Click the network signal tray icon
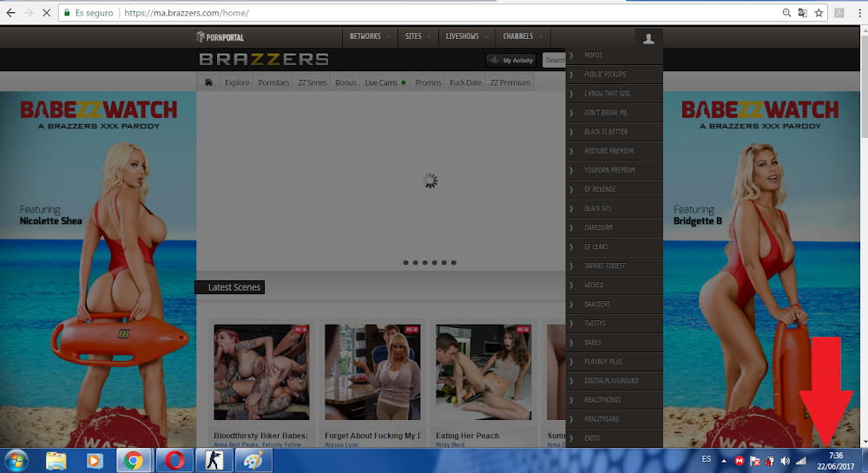 point(801,460)
